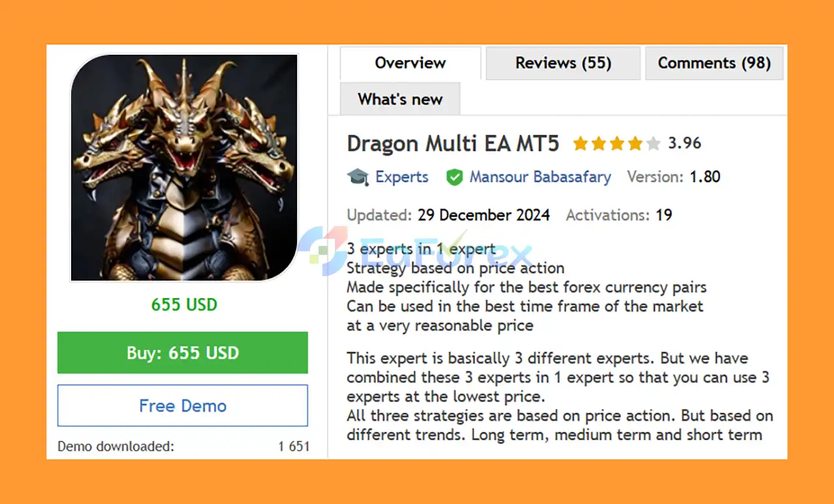The height and width of the screenshot is (504, 834).
Task: Click the Free Demo button
Action: coord(182,406)
